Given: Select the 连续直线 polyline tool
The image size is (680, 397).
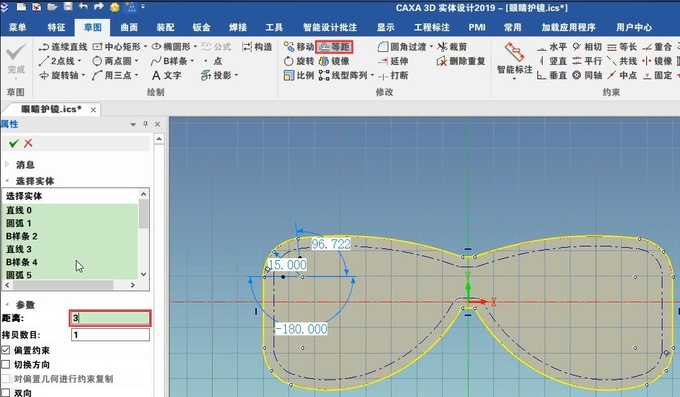Looking at the screenshot, I should pos(63,47).
